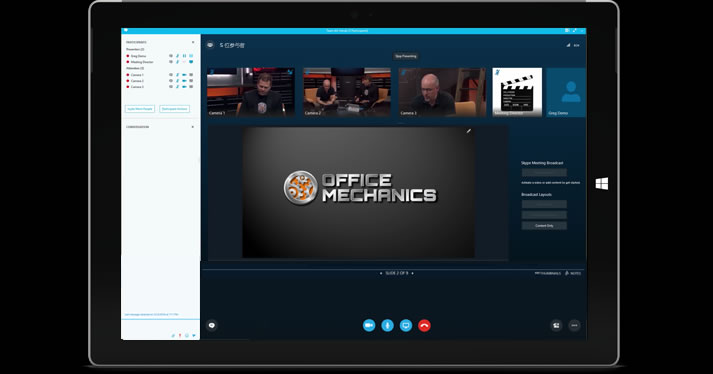Click Camera 2 in attendee list
713x374 pixels.
tap(137, 81)
